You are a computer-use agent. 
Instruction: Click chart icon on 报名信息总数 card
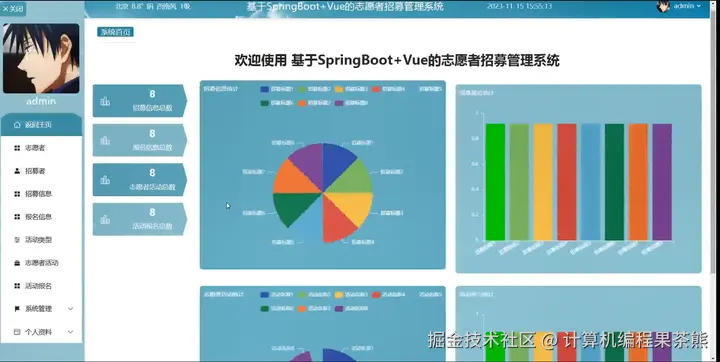point(105,141)
